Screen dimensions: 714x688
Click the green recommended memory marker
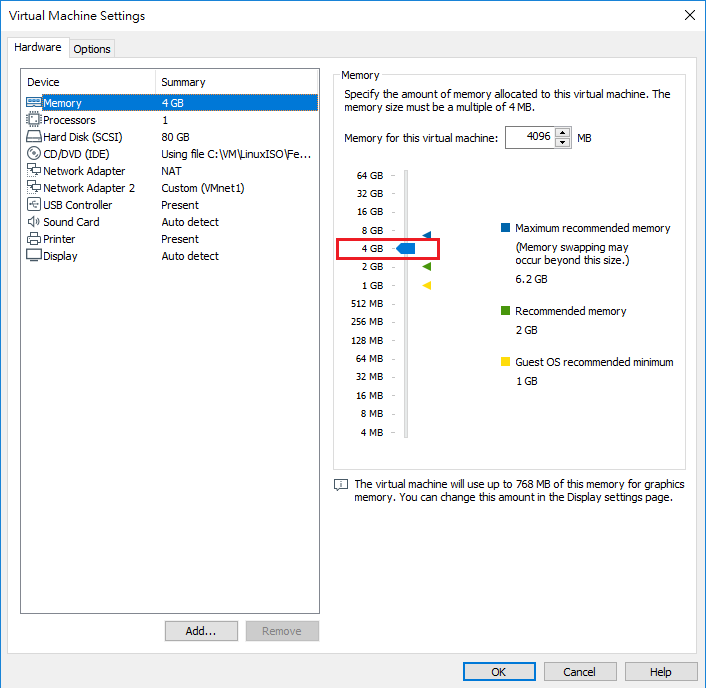(427, 266)
